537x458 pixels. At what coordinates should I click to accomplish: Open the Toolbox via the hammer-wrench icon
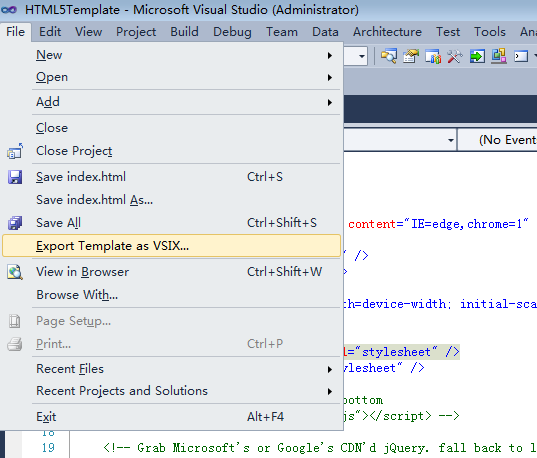coord(455,56)
